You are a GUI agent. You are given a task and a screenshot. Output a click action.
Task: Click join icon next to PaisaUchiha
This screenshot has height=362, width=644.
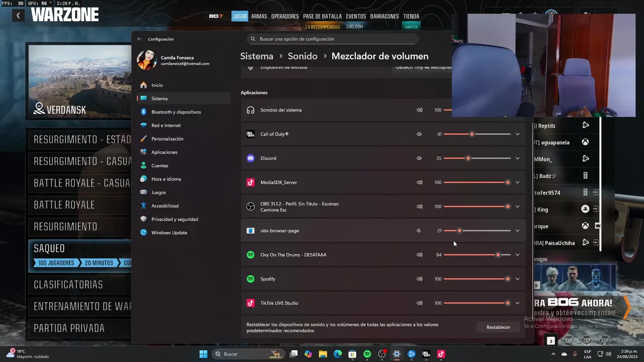click(x=595, y=243)
